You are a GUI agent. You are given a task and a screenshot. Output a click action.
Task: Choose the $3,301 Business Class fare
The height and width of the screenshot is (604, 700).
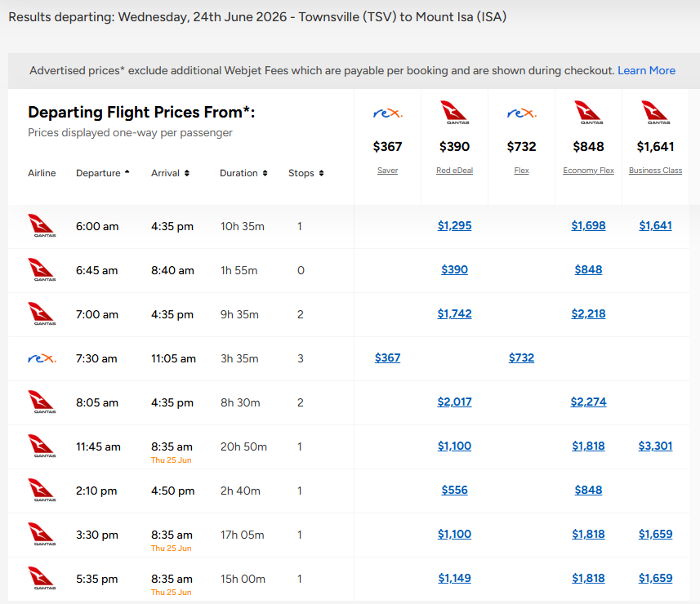(655, 446)
